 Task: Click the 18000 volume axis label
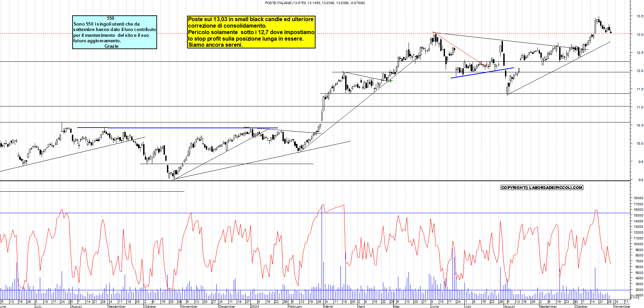[x=638, y=198]
